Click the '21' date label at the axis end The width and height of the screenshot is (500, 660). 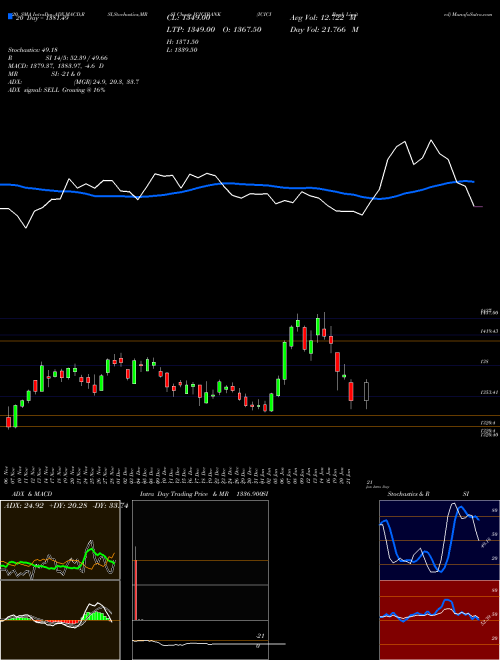pyautogui.click(x=370, y=482)
